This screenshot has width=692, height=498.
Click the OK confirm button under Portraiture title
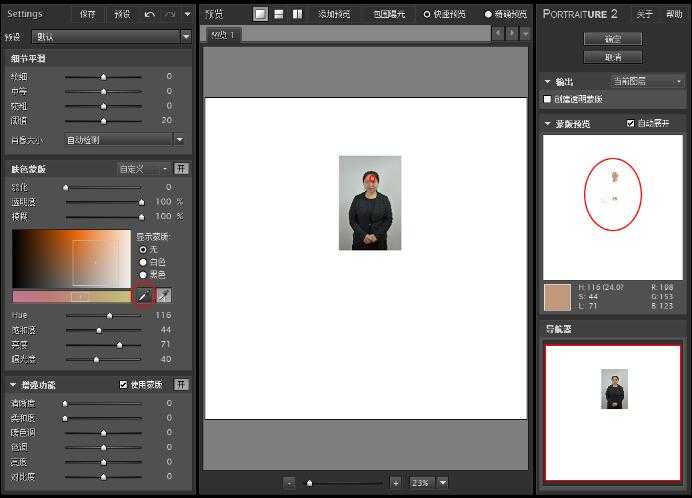[613, 39]
